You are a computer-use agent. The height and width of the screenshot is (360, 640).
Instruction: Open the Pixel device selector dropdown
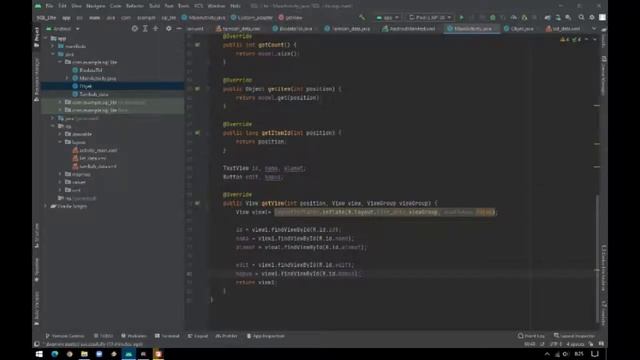tap(430, 18)
